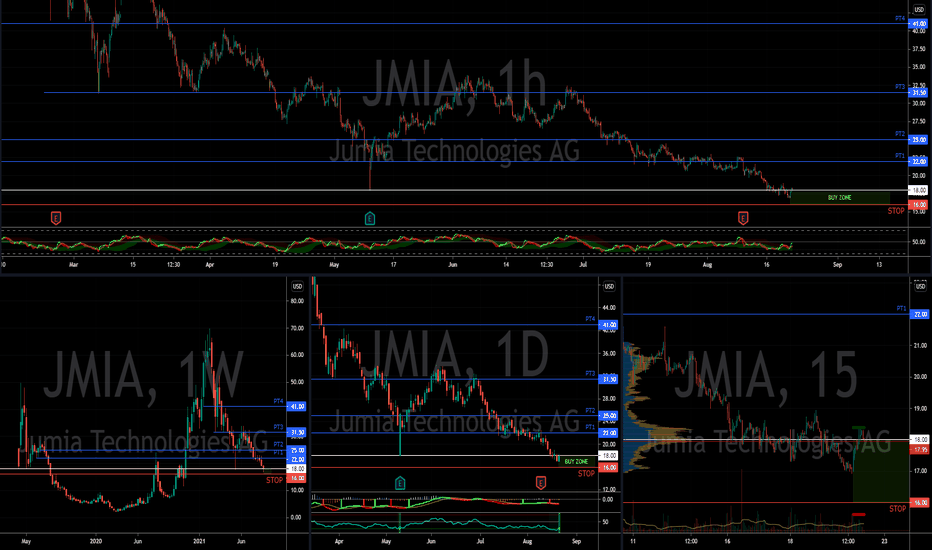Click the 44.00 price scale value on 1D chart
932x550 pixels.
click(609, 308)
